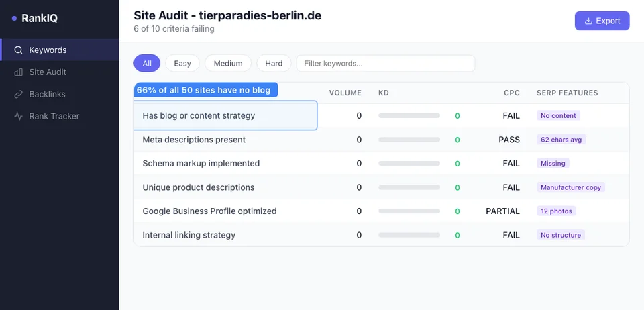The image size is (644, 310).
Task: Switch to Rank Tracker
Action: click(x=60, y=116)
